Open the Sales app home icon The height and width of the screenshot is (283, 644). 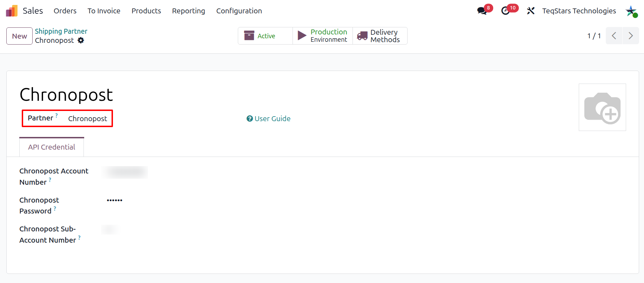tap(12, 11)
